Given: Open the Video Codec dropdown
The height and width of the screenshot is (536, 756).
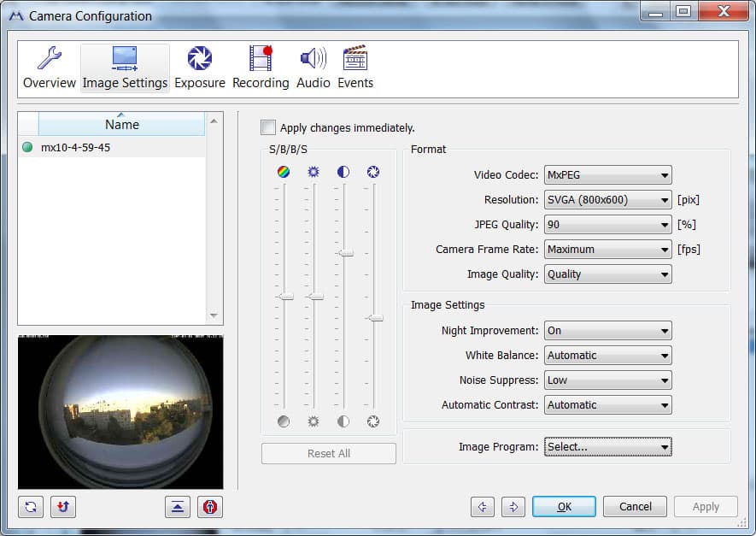Looking at the screenshot, I should tap(607, 175).
